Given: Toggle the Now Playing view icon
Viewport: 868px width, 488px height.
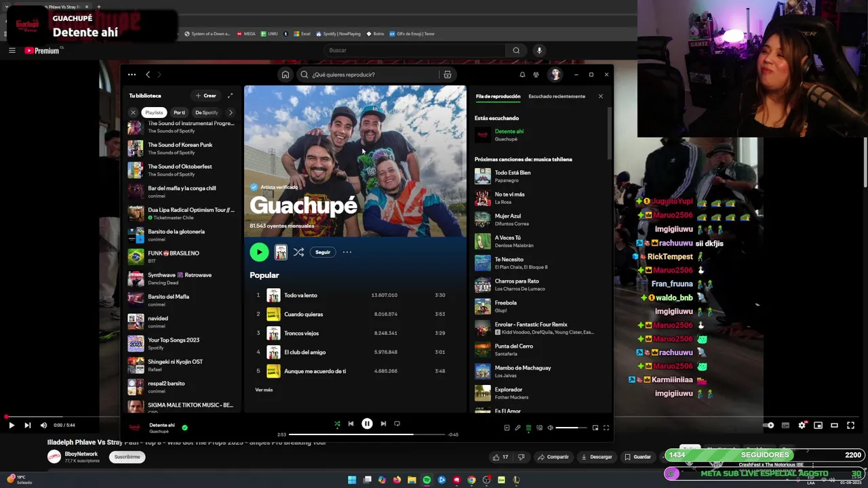Looking at the screenshot, I should click(x=507, y=428).
